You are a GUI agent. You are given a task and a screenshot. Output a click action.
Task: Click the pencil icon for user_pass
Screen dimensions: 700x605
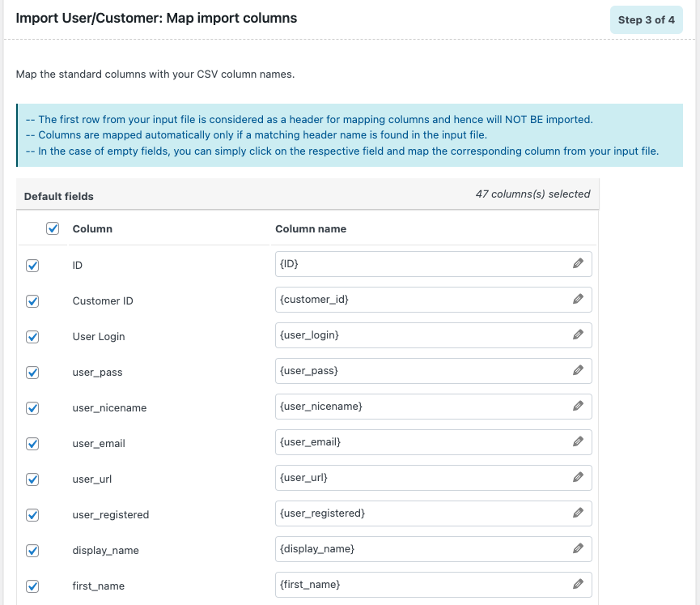coord(578,370)
